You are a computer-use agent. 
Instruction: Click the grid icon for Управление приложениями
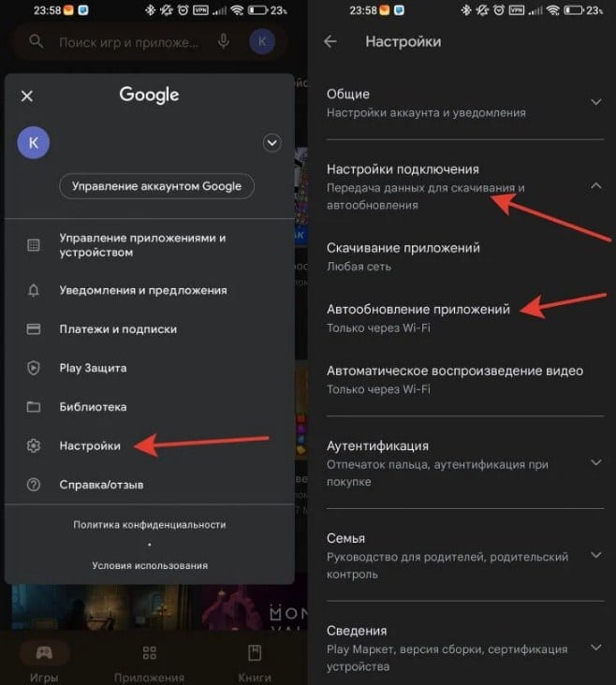[34, 245]
